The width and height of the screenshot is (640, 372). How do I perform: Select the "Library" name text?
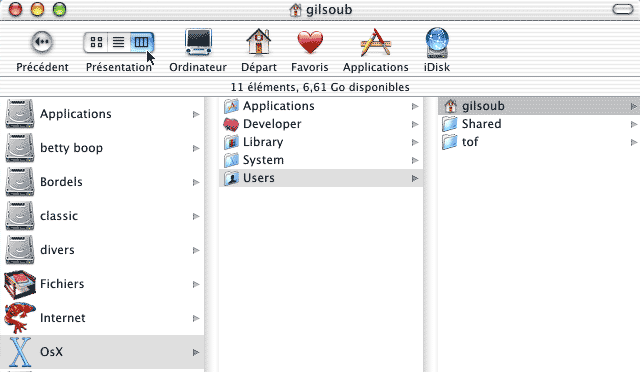(263, 142)
